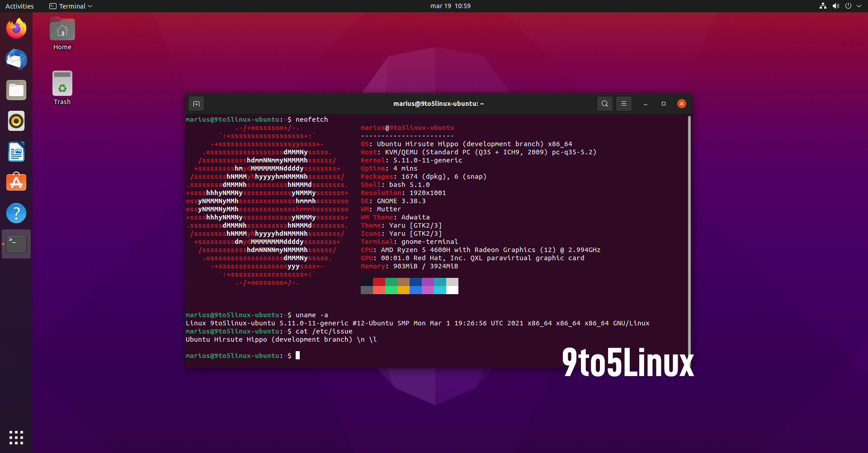This screenshot has width=868, height=453.
Task: Show the applications grid
Action: 16,437
